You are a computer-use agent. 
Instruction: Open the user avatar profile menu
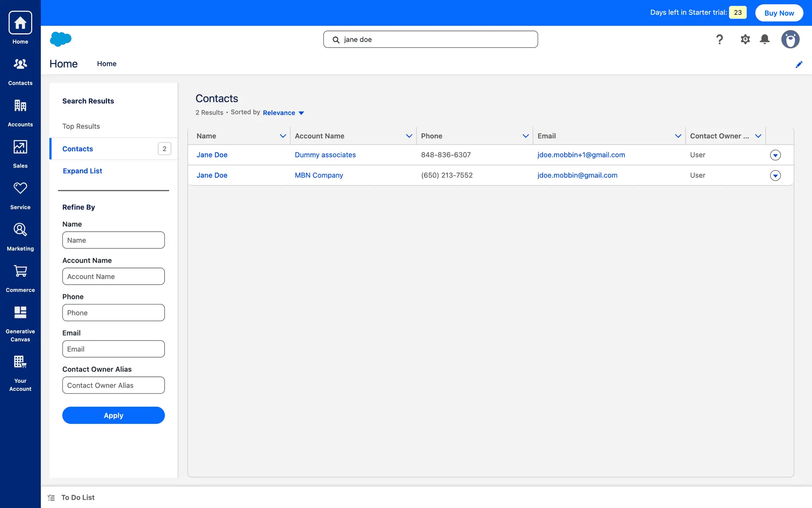point(790,39)
